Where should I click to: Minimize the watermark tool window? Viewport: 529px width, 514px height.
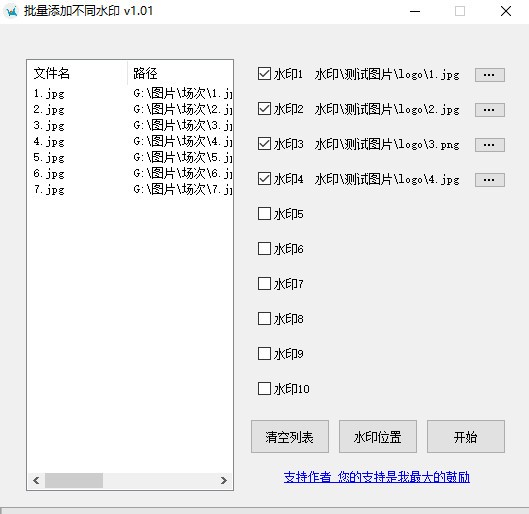click(415, 11)
